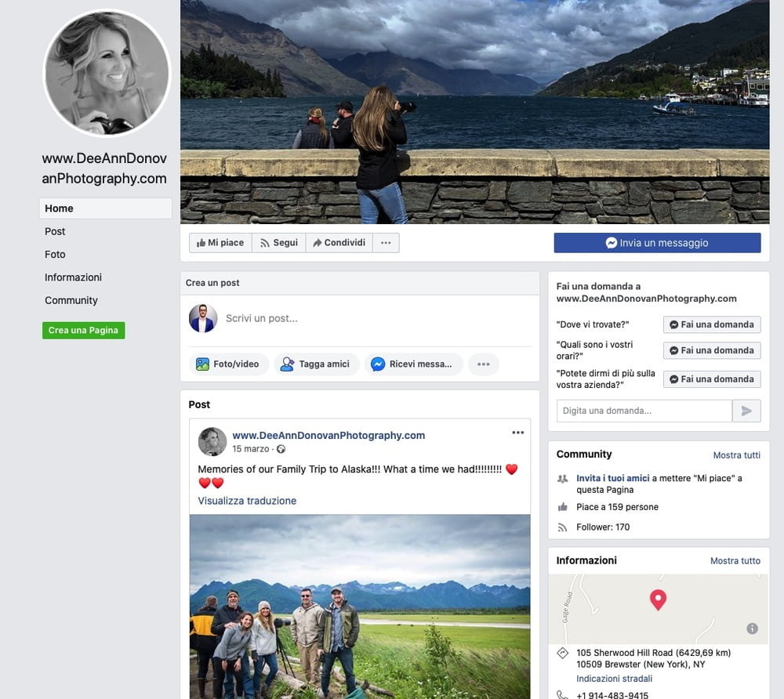Ask the "Dove vi trovate?" question

pyautogui.click(x=712, y=324)
